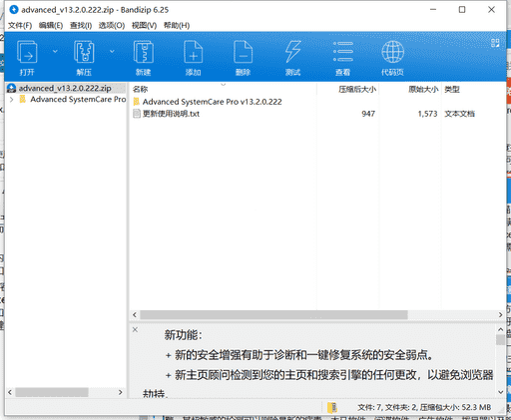
Task: Click preview pane scroll up arrow
Action: (500, 329)
